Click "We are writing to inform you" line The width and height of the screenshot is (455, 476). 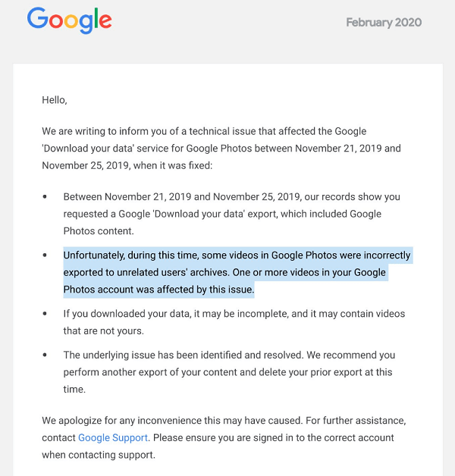[x=204, y=131]
